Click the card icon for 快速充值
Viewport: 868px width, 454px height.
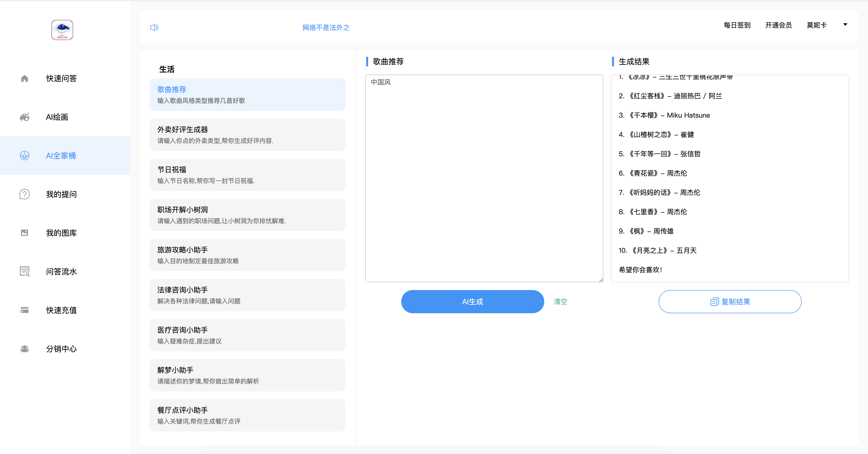(x=25, y=310)
